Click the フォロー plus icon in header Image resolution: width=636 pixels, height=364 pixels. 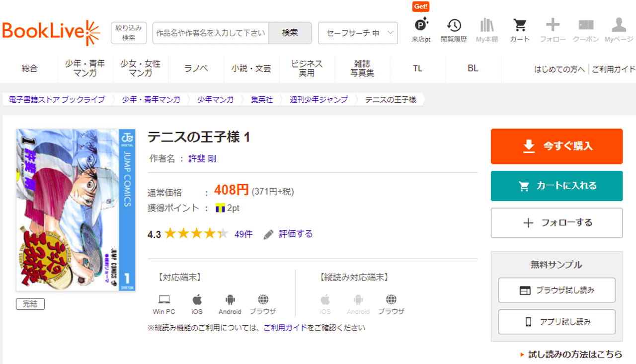click(553, 26)
